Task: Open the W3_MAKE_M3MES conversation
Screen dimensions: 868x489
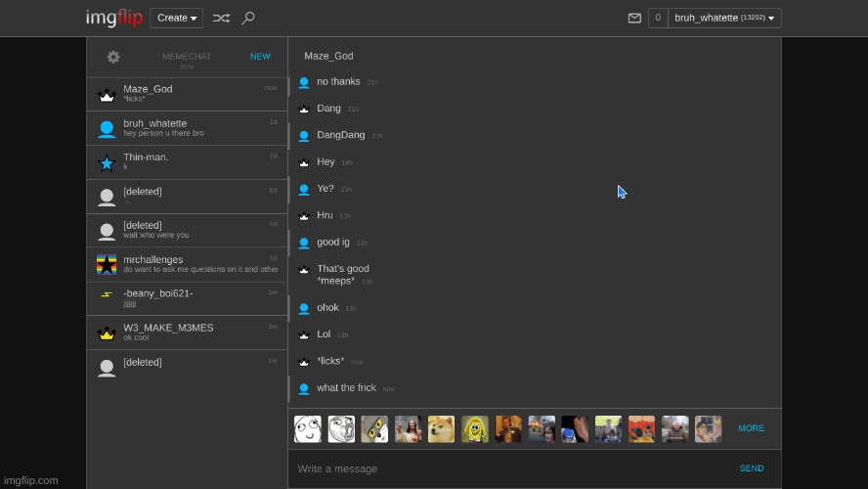Action: (x=187, y=333)
